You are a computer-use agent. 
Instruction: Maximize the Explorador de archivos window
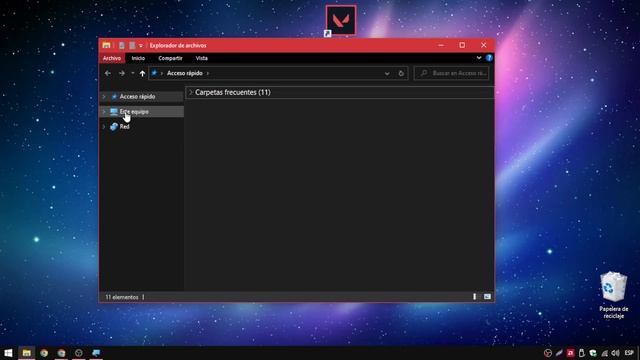point(462,45)
